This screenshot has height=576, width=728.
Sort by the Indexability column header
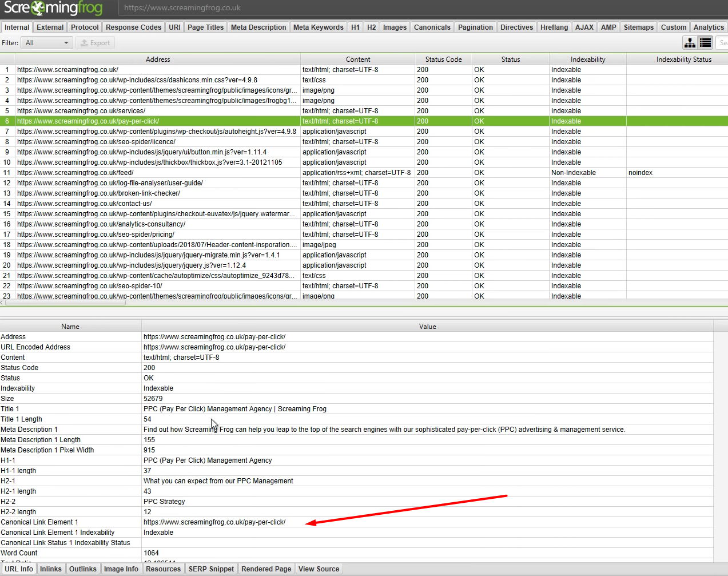587,59
